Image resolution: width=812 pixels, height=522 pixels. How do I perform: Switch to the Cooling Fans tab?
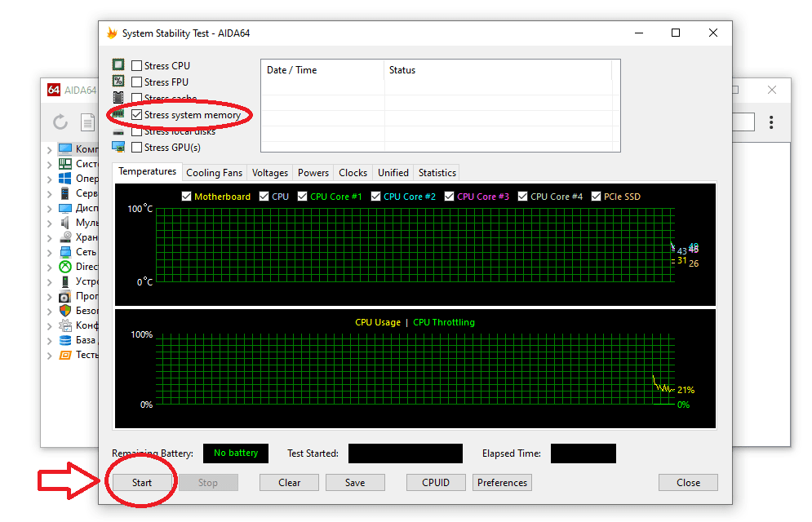click(214, 173)
